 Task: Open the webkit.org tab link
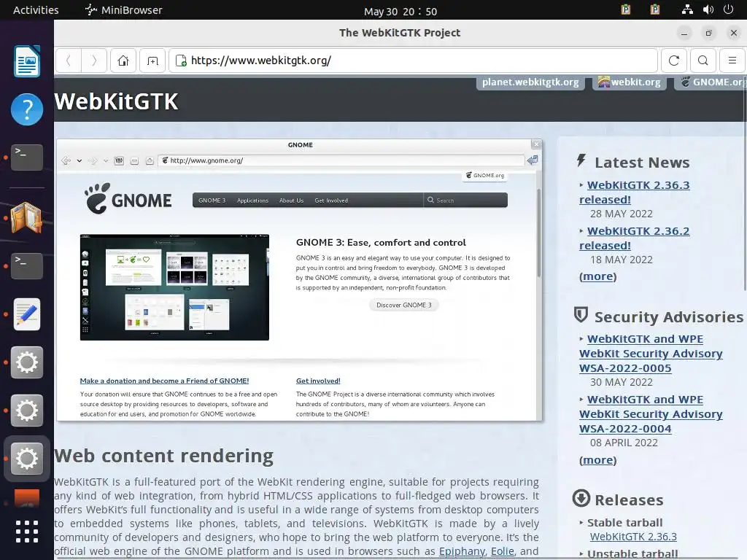coord(630,82)
